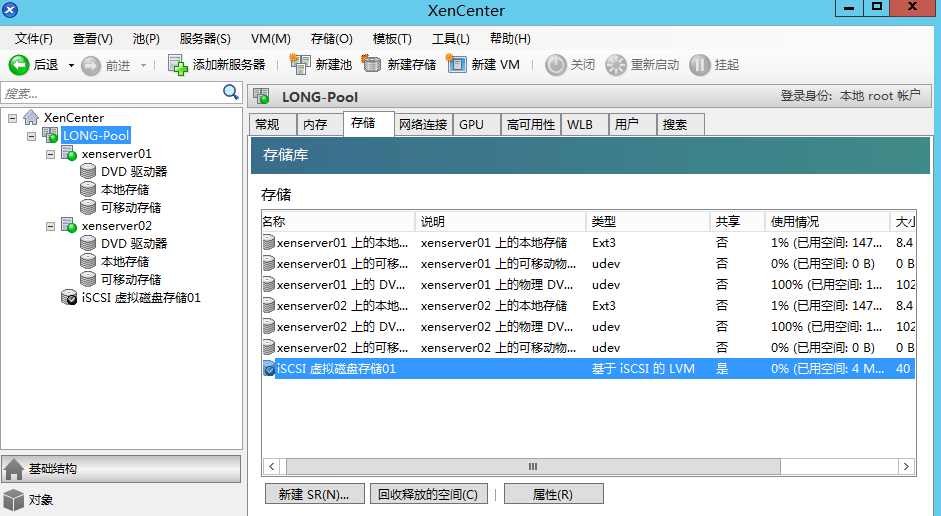This screenshot has width=941, height=516.
Task: Click the New Storage toolbar icon
Action: point(371,64)
